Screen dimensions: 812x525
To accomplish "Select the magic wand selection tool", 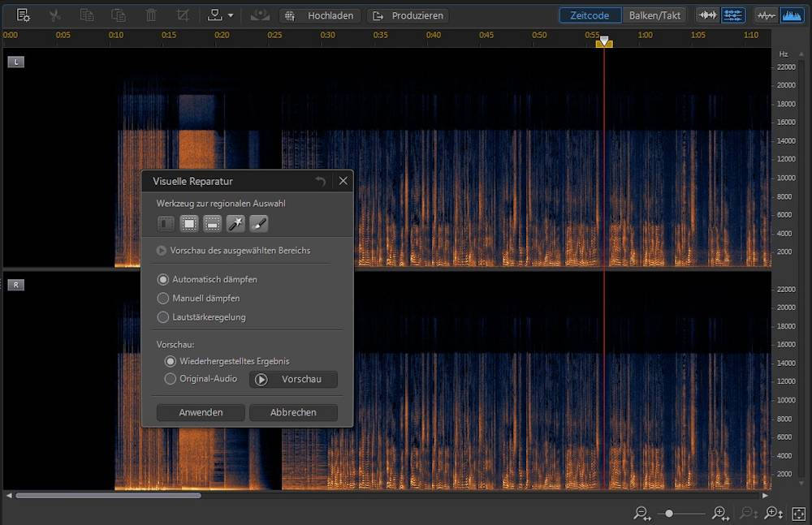I will [x=235, y=223].
